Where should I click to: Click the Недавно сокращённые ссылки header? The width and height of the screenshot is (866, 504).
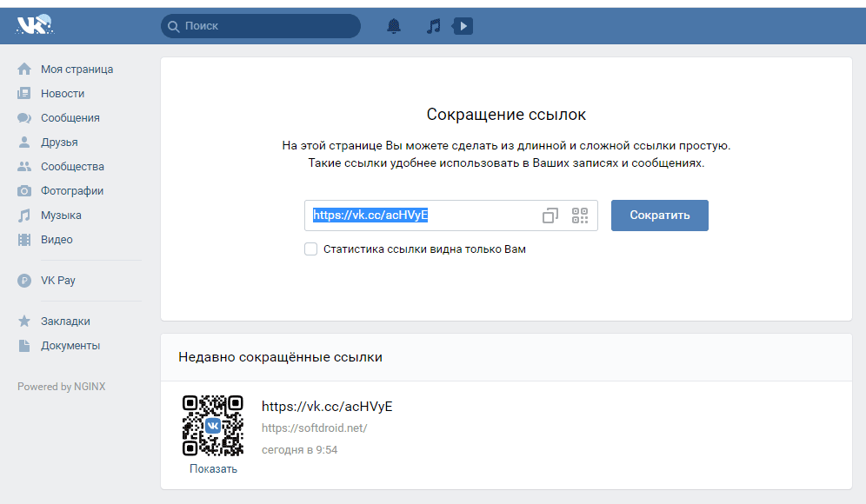[x=280, y=357]
